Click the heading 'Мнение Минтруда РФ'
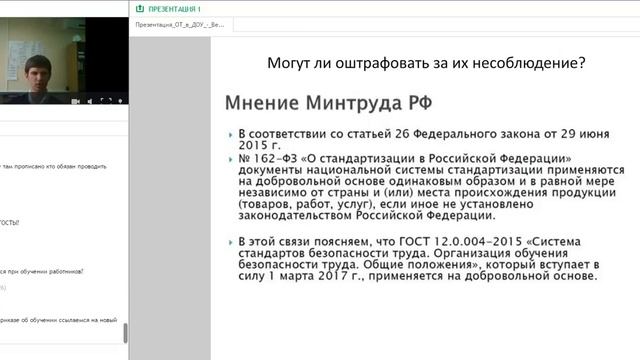Viewport: 640px width, 360px height. click(329, 102)
